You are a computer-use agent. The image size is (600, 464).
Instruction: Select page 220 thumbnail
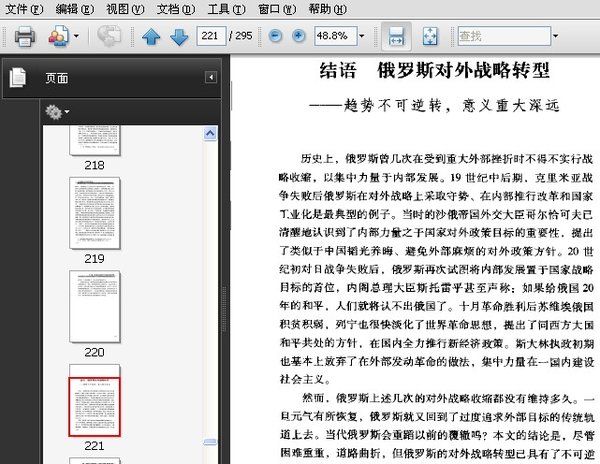[x=95, y=306]
